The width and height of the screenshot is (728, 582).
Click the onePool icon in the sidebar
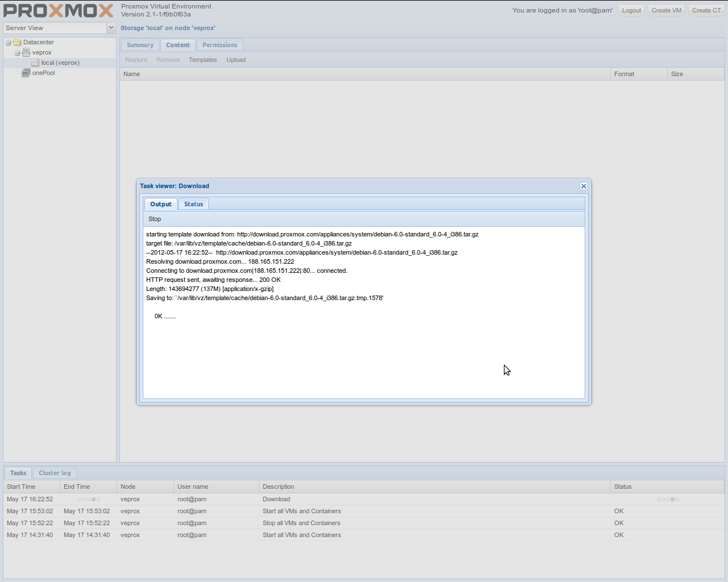[x=26, y=73]
